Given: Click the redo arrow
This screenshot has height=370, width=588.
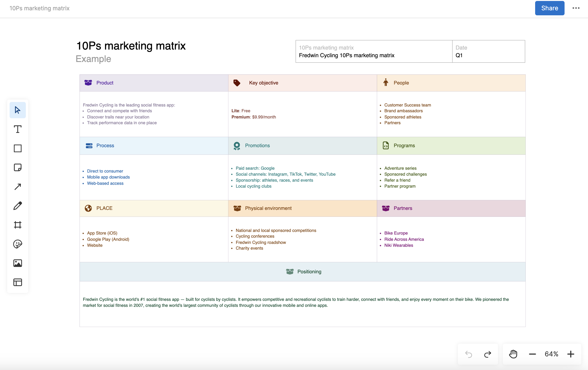Looking at the screenshot, I should (x=487, y=354).
